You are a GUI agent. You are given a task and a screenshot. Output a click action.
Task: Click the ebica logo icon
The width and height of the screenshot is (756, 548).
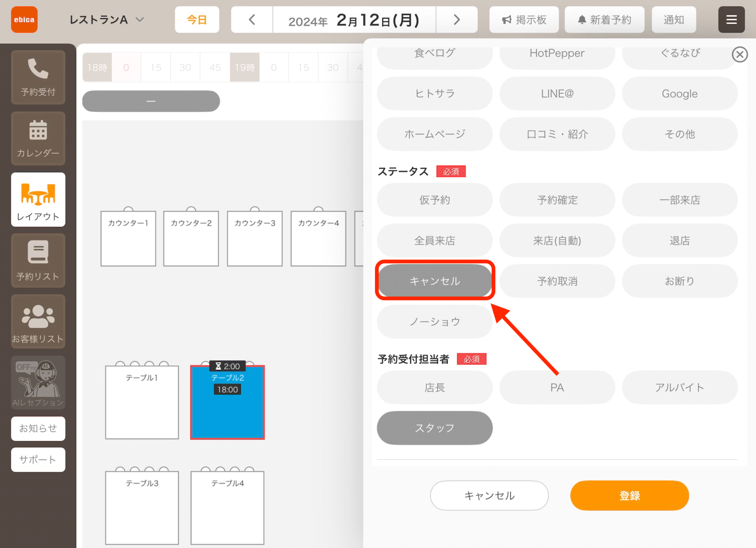pos(24,20)
